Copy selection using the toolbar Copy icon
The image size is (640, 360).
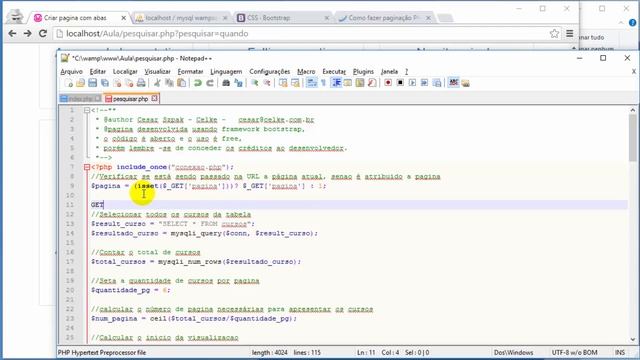coord(169,83)
